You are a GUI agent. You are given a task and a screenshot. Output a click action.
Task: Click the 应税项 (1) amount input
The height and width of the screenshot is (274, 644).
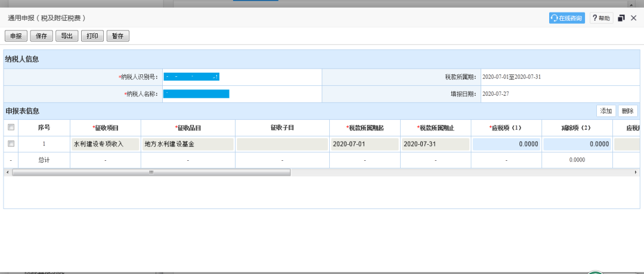coord(506,144)
